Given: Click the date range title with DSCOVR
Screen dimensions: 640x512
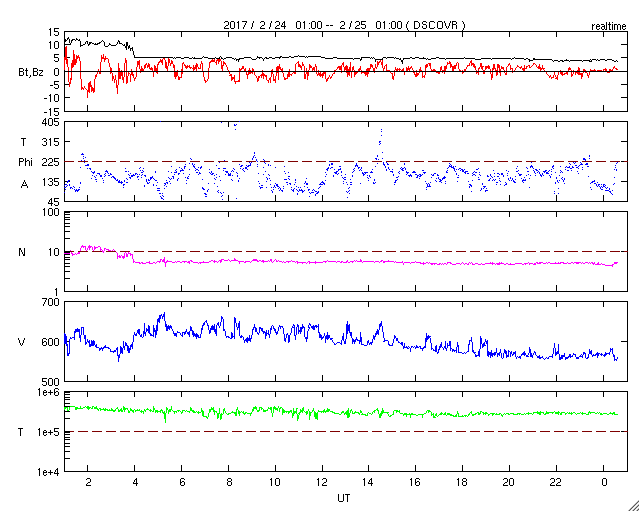Looking at the screenshot, I should pos(344,25).
